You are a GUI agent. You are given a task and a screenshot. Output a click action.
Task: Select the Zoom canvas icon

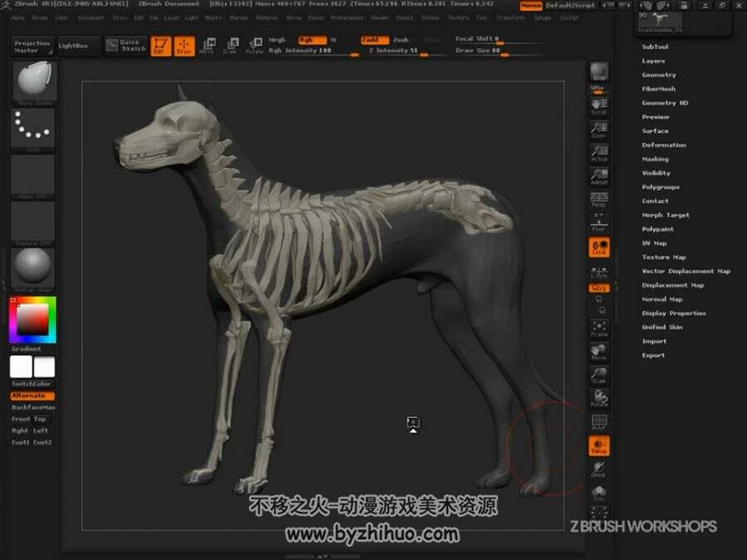coord(598,130)
